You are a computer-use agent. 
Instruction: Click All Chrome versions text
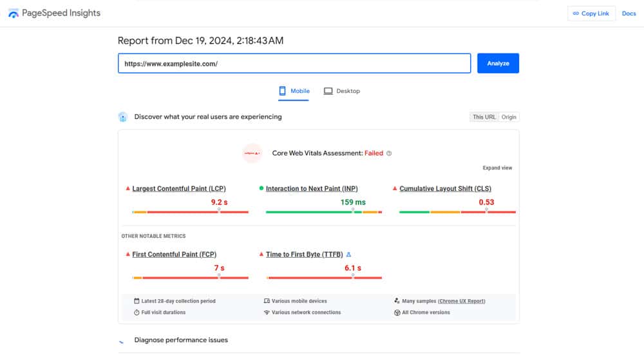click(x=426, y=313)
